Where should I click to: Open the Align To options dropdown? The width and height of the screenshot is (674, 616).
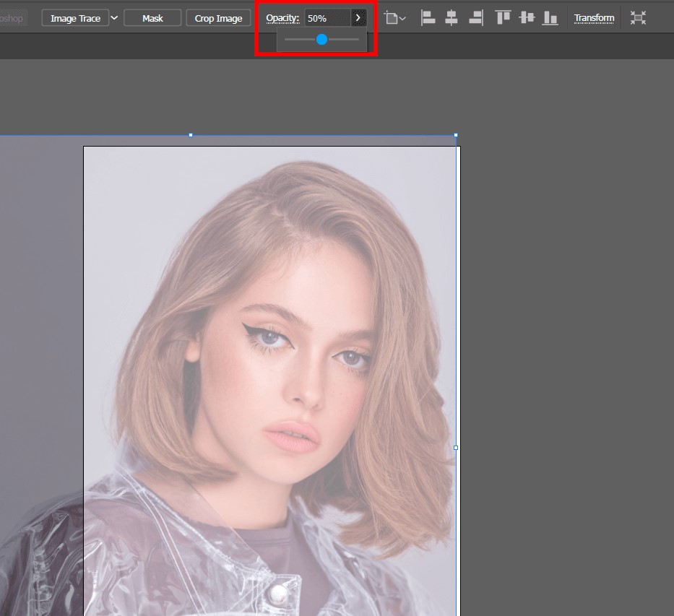tap(395, 18)
